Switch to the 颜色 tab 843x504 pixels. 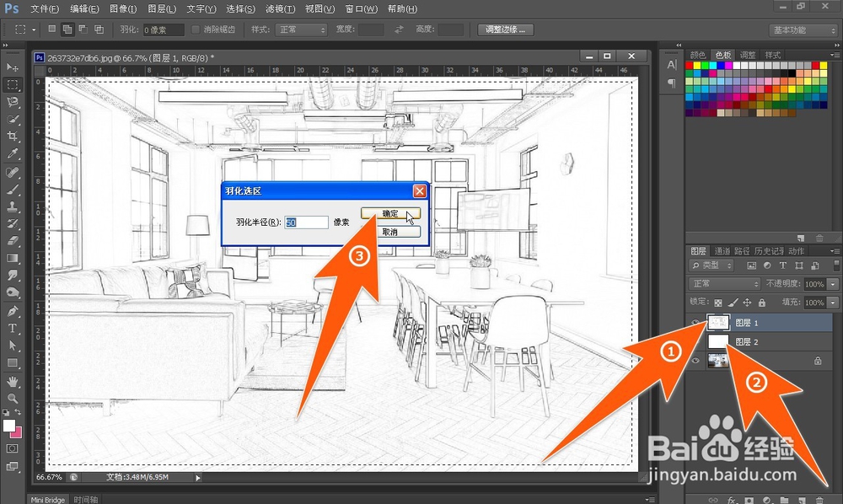698,55
